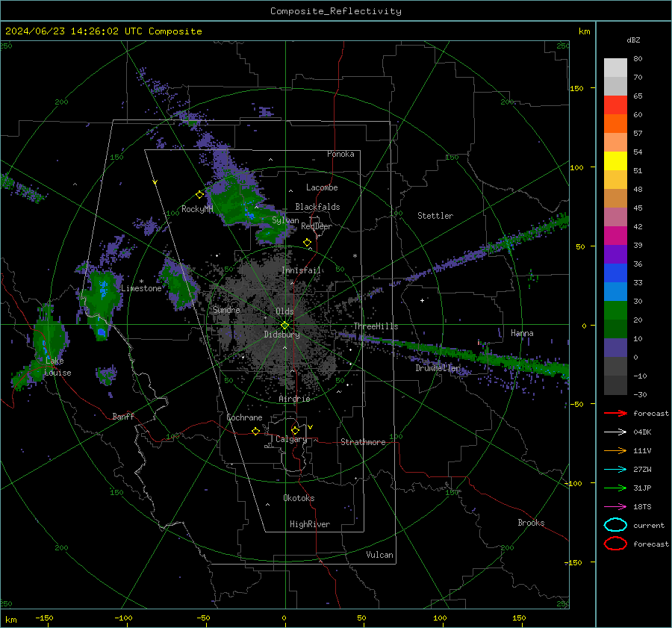Click the slate-purple 10–0 dBZ swatch
Image resolution: width=672 pixels, height=628 pixels.
pyautogui.click(x=615, y=348)
